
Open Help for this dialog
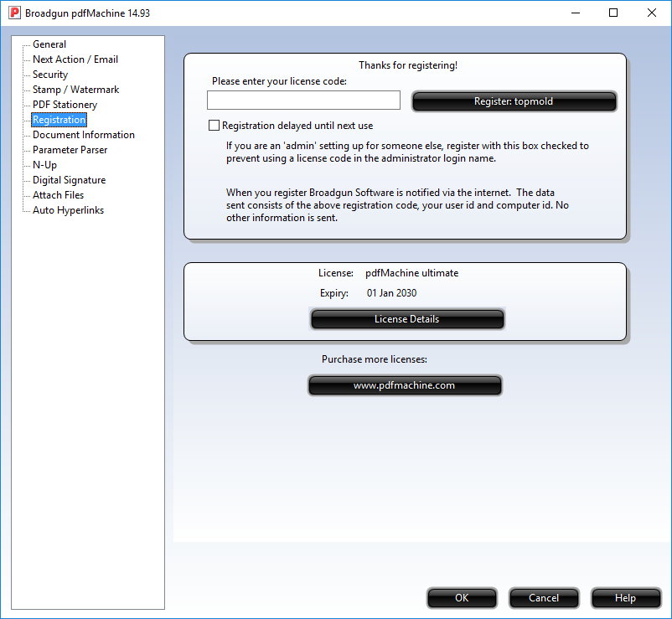tap(626, 597)
